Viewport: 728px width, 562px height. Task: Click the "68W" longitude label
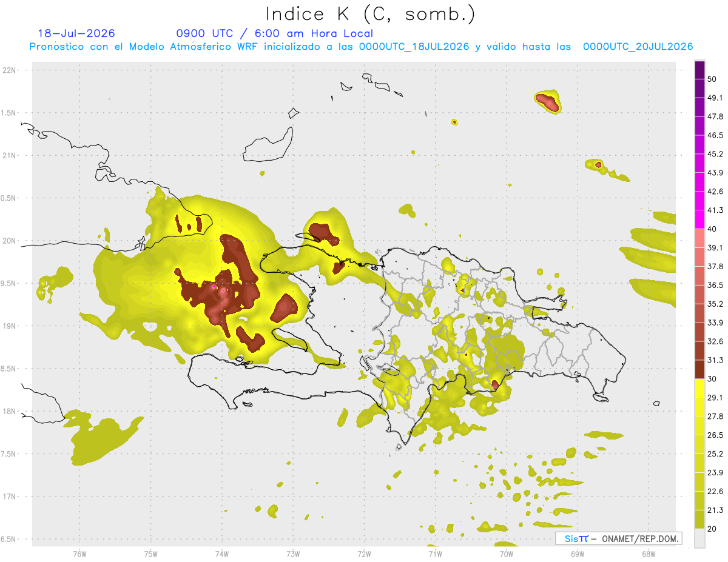(649, 554)
